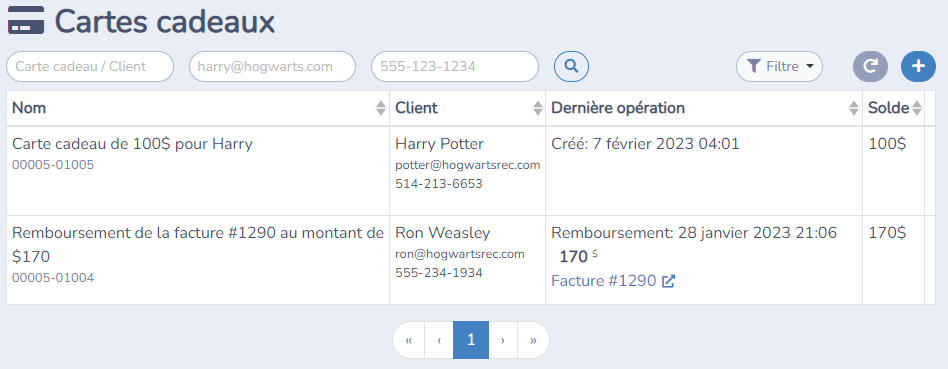948x369 pixels.
Task: Go to next page using › button
Action: 503,340
